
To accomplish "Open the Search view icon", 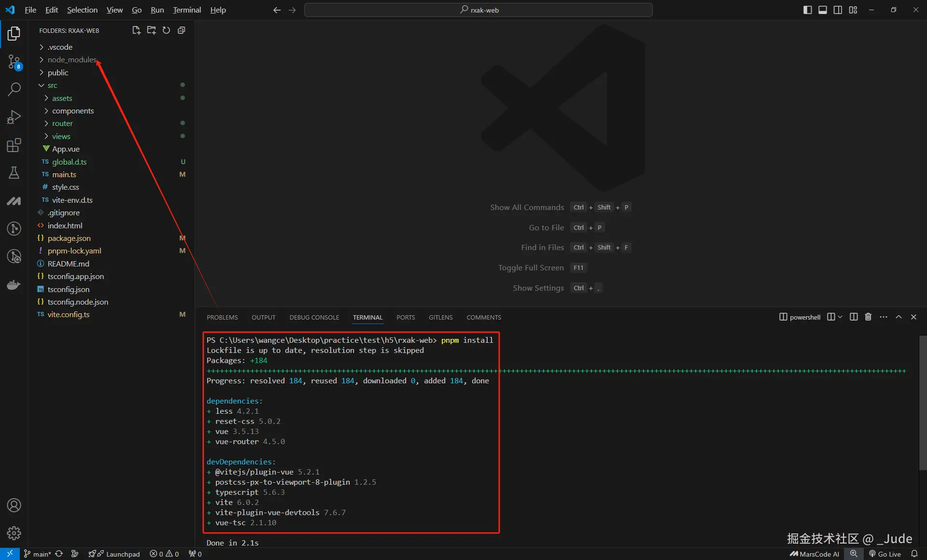I will tap(14, 89).
